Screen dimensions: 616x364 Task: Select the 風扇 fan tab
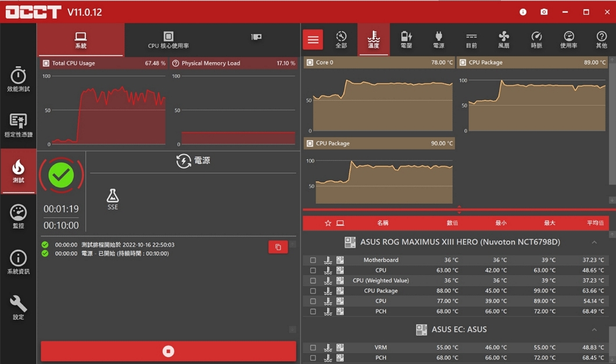tap(504, 40)
